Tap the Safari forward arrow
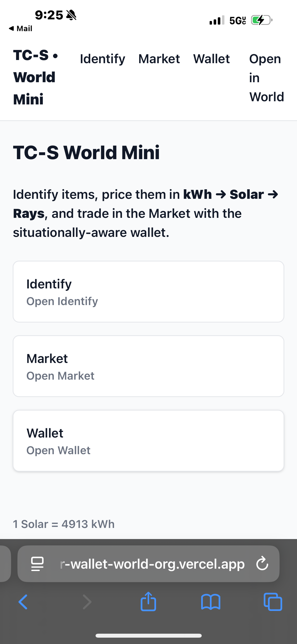The width and height of the screenshot is (297, 644). (x=87, y=602)
